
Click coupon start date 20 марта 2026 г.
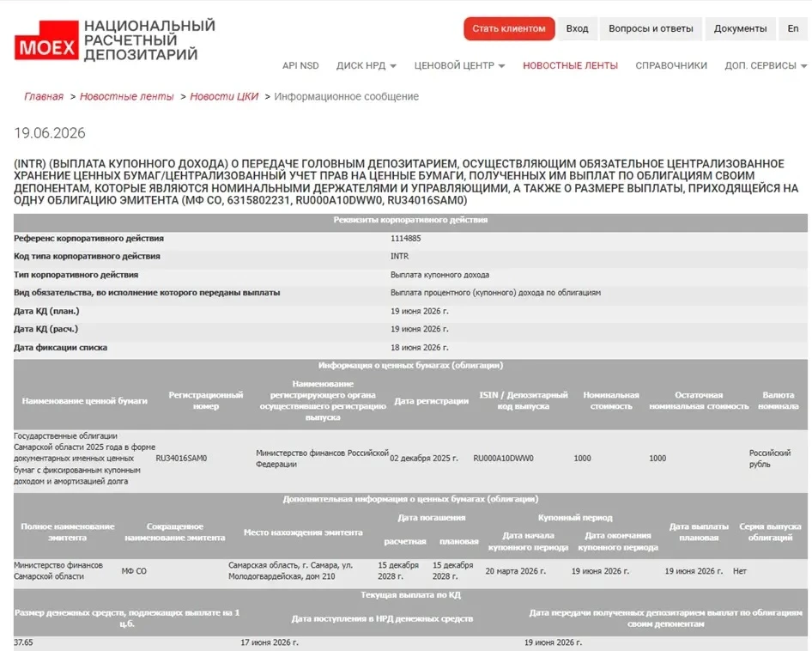coord(515,570)
